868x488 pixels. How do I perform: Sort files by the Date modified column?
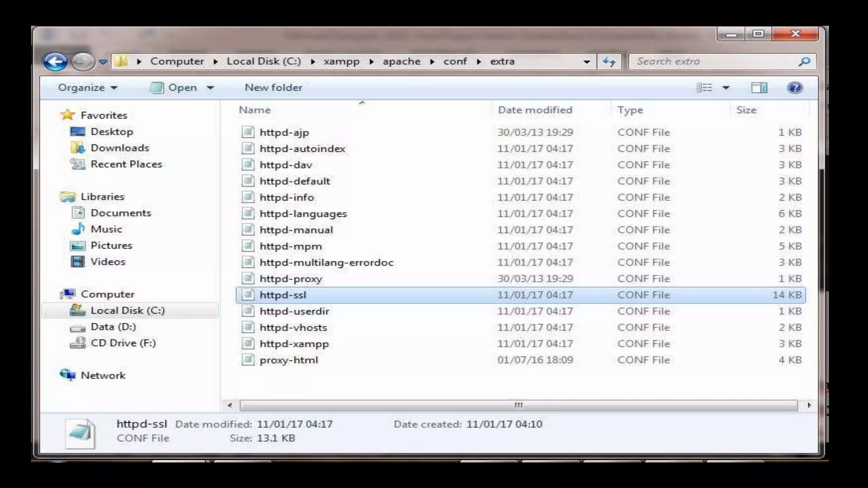pos(534,110)
